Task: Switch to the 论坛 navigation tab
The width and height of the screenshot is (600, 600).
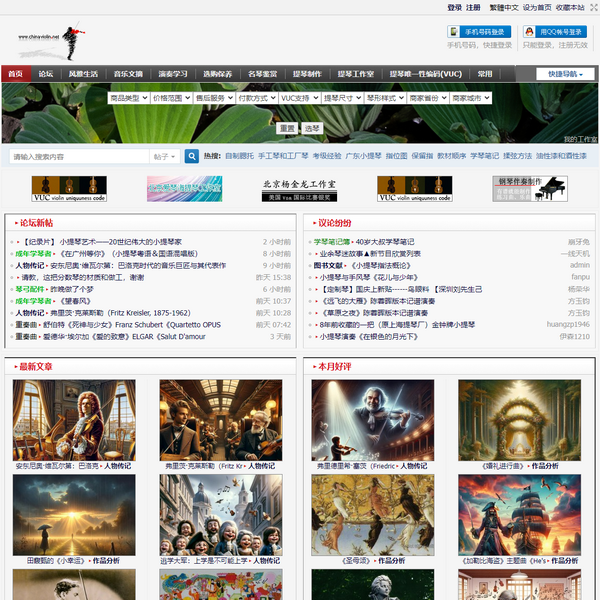Action: (x=45, y=74)
